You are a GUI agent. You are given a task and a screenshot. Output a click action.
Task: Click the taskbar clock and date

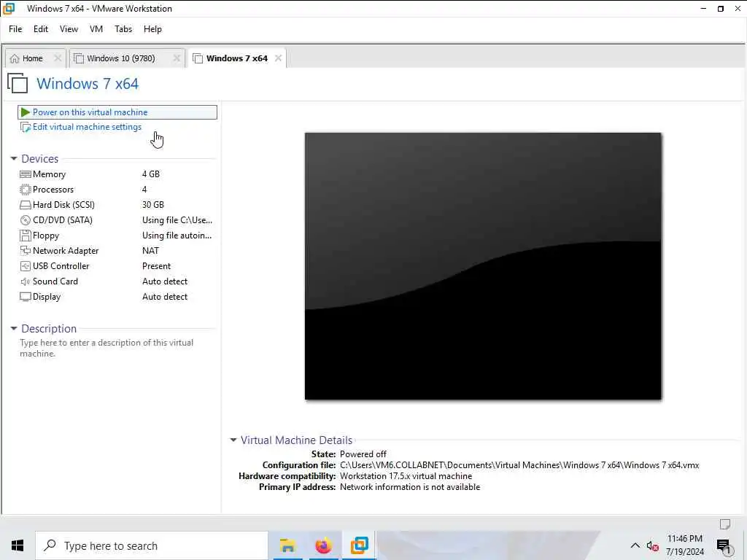point(684,545)
